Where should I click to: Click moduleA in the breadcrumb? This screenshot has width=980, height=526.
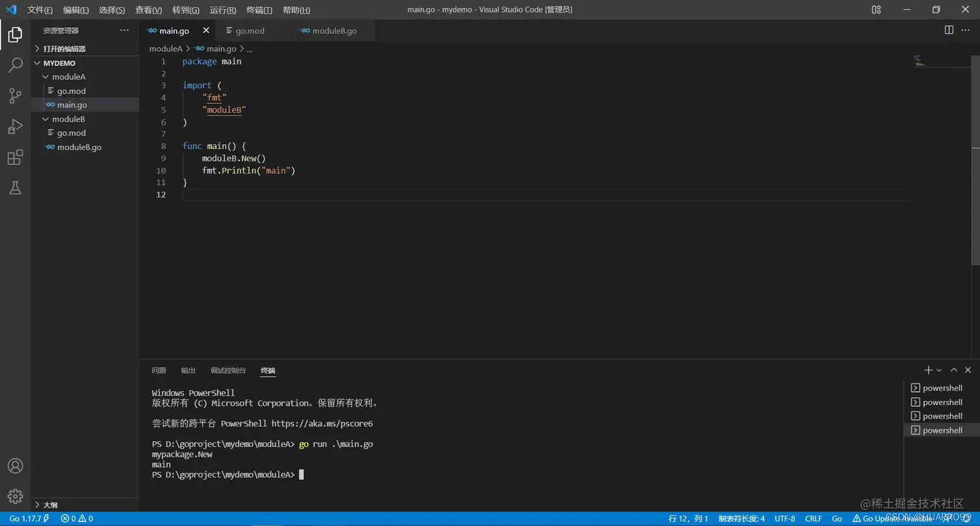pos(166,49)
